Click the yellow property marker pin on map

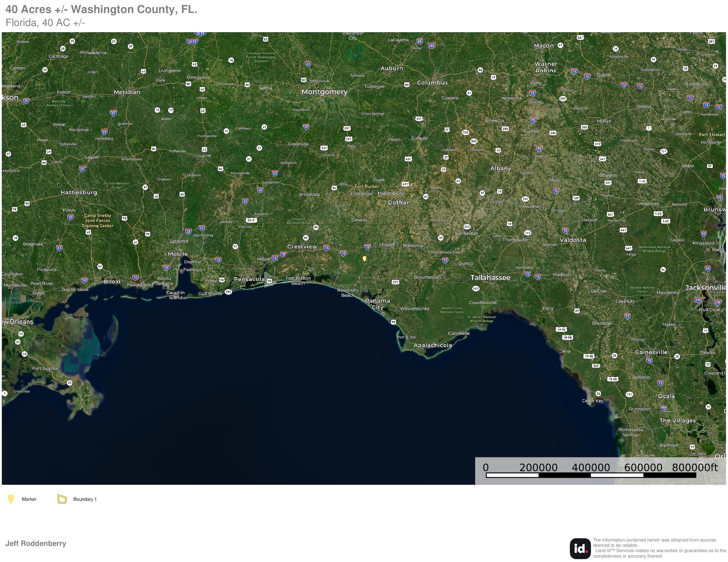364,258
